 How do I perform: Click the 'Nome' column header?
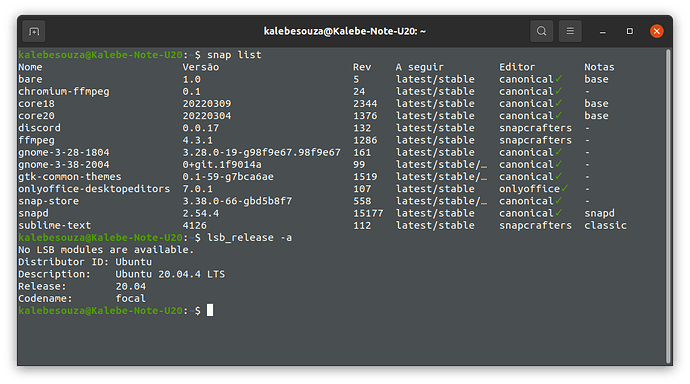(x=30, y=67)
